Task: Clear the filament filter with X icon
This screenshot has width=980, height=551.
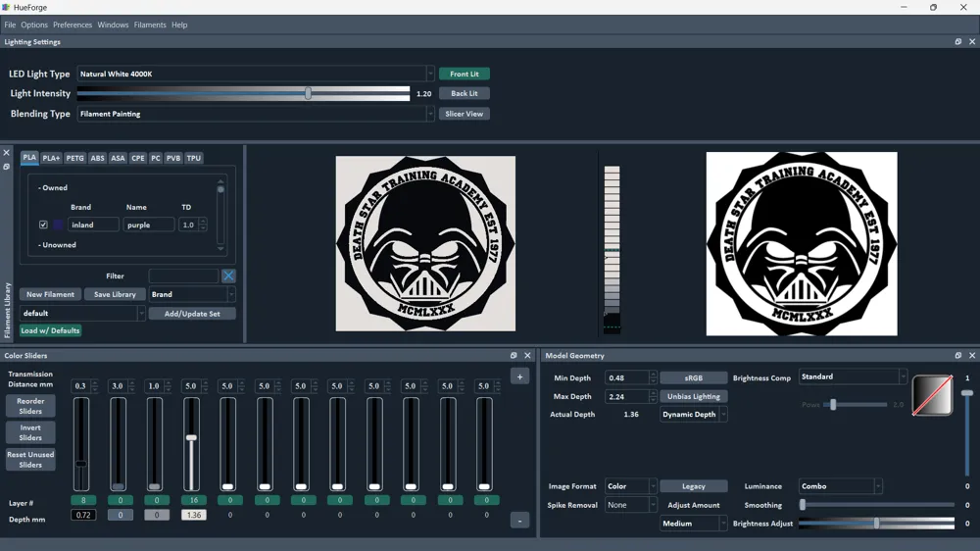Action: tap(228, 275)
